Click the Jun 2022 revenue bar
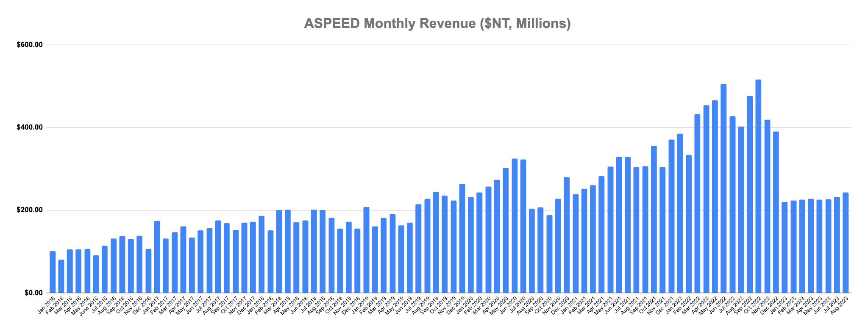868x332 pixels. [x=723, y=188]
